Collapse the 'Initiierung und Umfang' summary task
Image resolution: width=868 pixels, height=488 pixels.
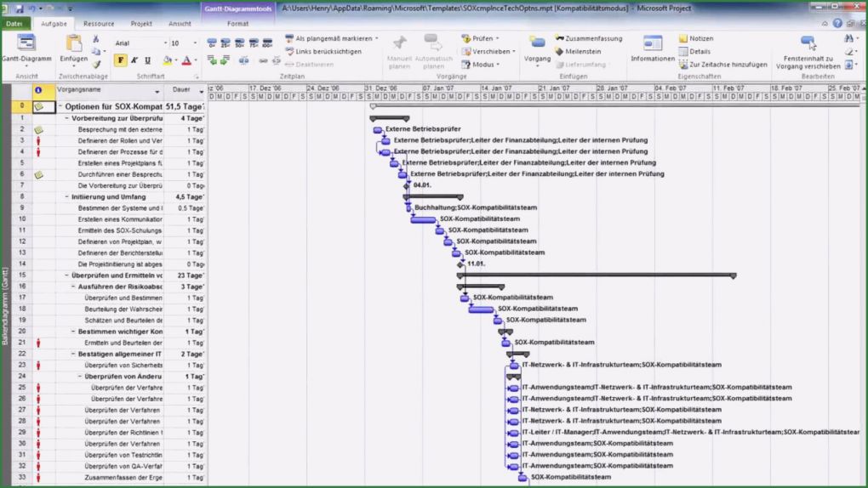[67, 196]
